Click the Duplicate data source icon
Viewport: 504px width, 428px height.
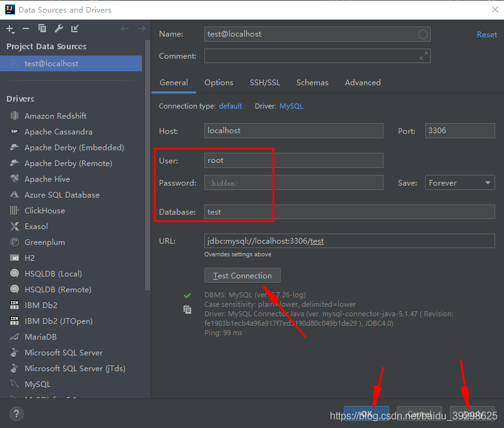click(x=42, y=28)
